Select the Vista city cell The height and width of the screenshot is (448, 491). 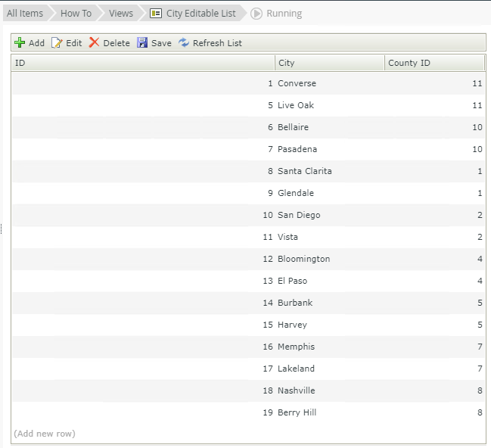point(287,237)
